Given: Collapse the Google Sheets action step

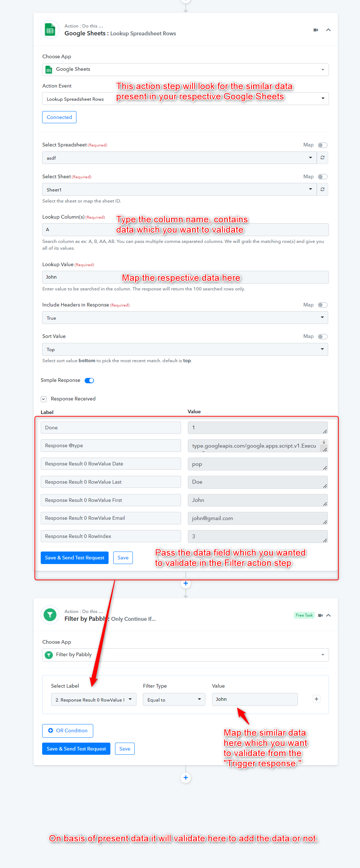Looking at the screenshot, I should point(328,30).
